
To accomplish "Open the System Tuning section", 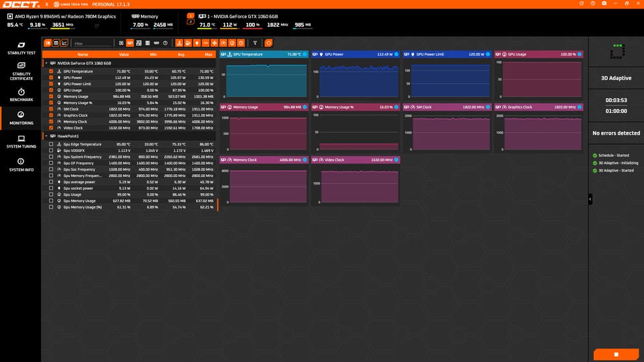I will pyautogui.click(x=21, y=141).
